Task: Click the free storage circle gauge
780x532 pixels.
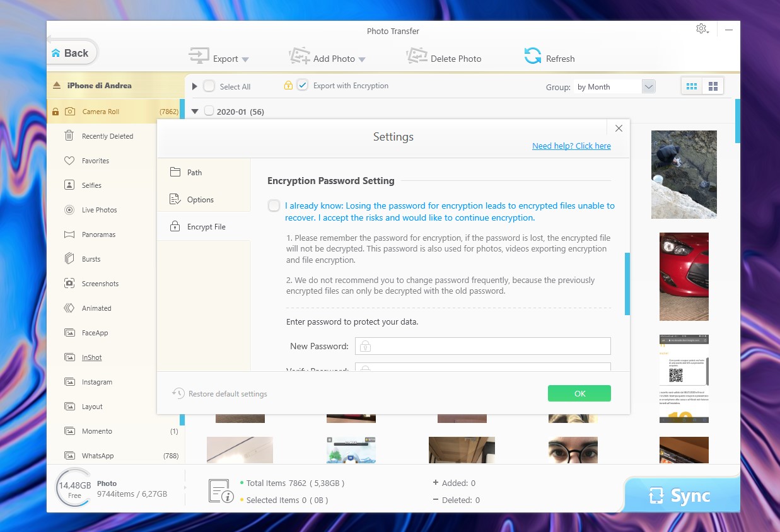Action: [x=74, y=489]
